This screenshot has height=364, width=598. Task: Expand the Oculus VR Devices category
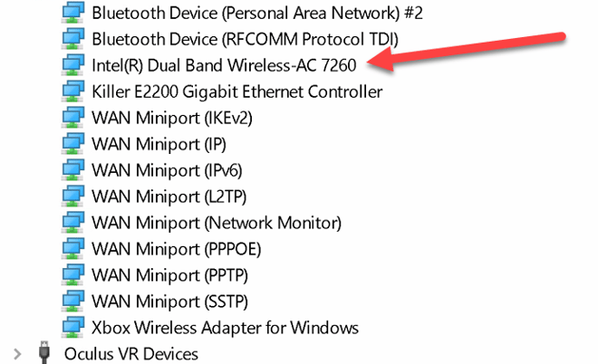point(17,354)
